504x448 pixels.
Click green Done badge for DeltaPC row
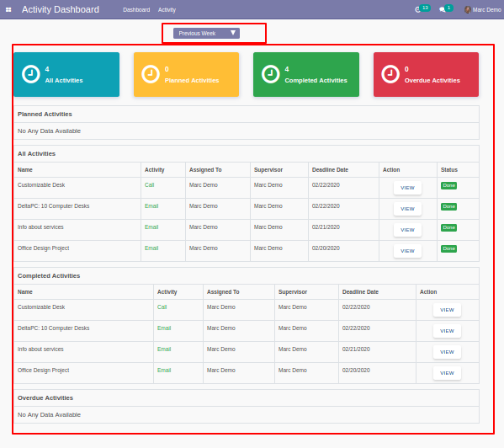(448, 206)
